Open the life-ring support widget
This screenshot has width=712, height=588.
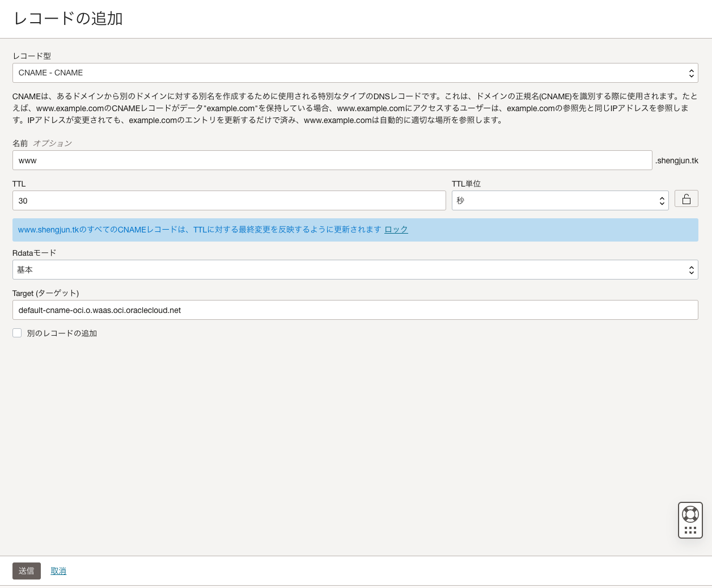690,513
